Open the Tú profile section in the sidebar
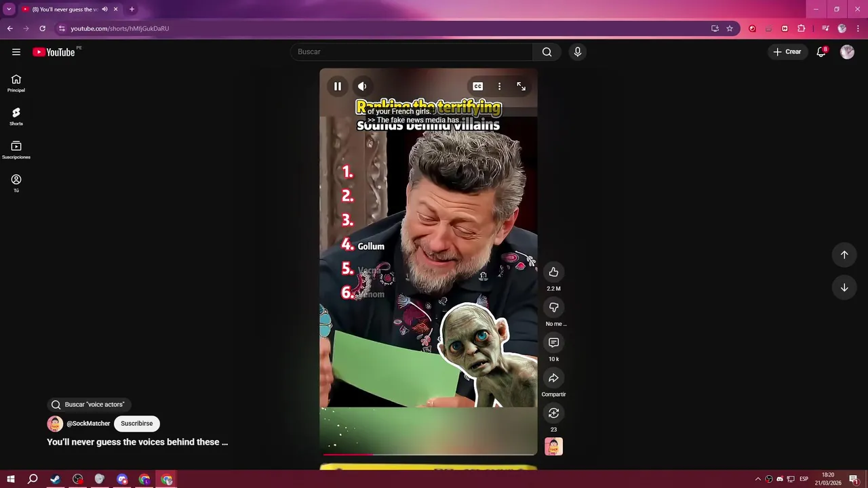868x488 pixels. pyautogui.click(x=16, y=183)
